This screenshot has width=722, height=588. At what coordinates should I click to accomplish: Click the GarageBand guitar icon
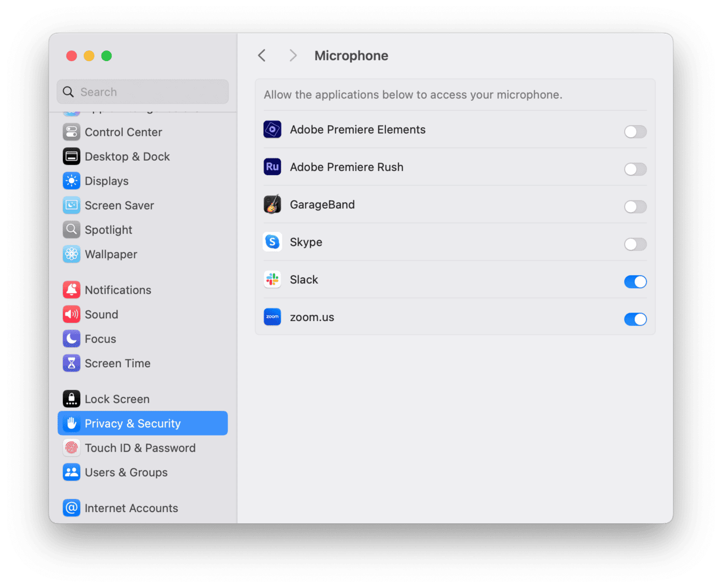[x=273, y=204]
